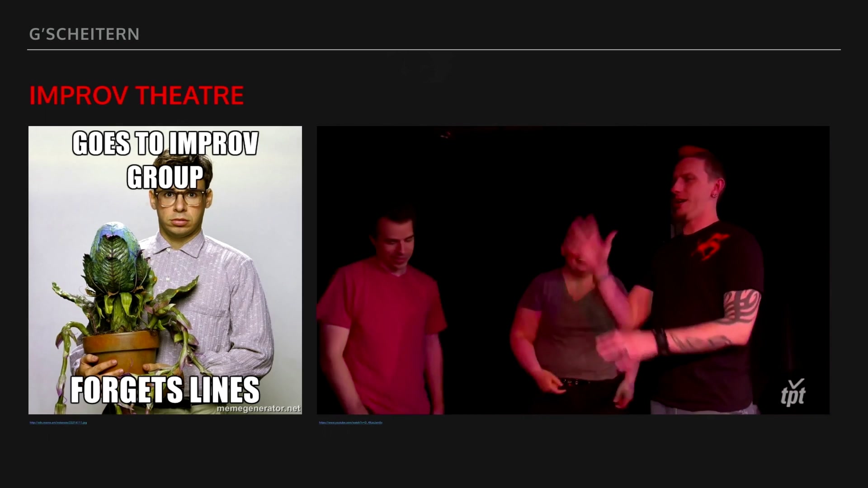Click the improv stage performance video frame

(573, 270)
